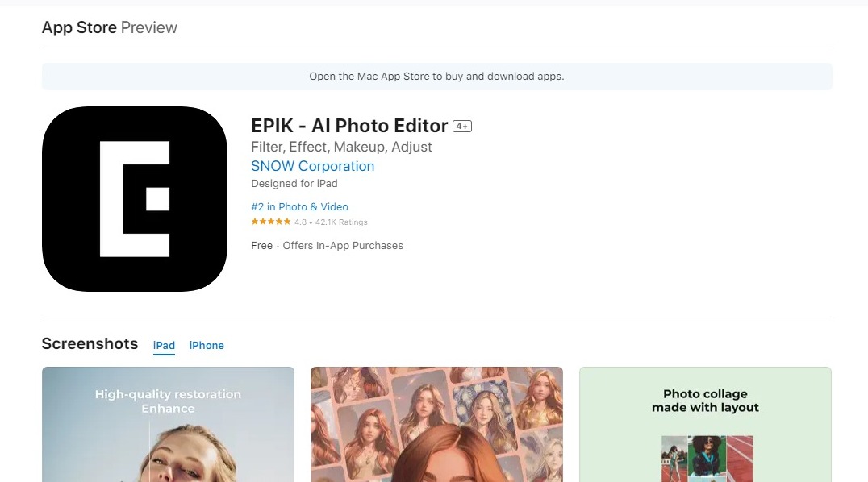Open the #2 in Photo & Video ranking

[x=299, y=206]
